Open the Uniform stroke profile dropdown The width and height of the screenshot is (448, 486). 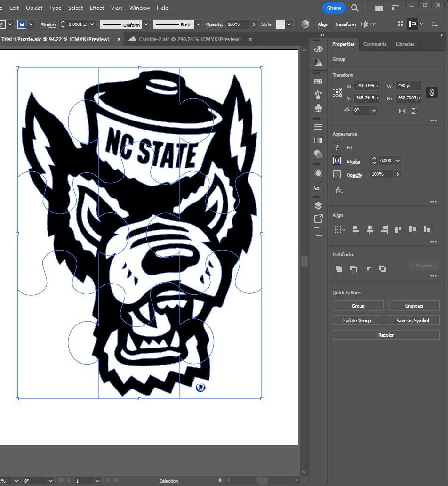[146, 24]
